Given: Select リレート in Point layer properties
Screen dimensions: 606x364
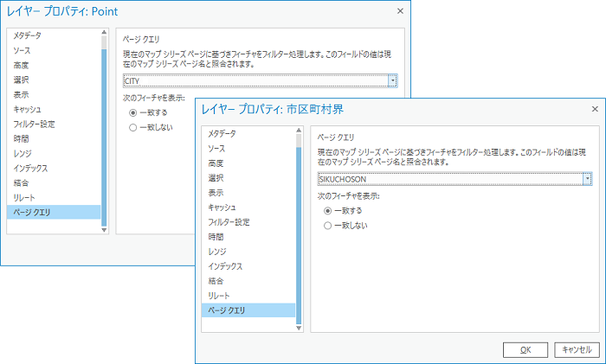Looking at the screenshot, I should (x=24, y=198).
